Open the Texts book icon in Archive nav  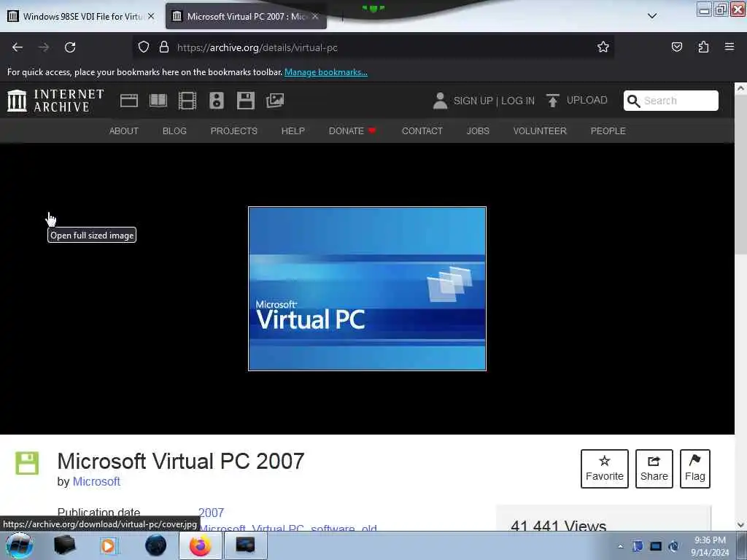158,101
